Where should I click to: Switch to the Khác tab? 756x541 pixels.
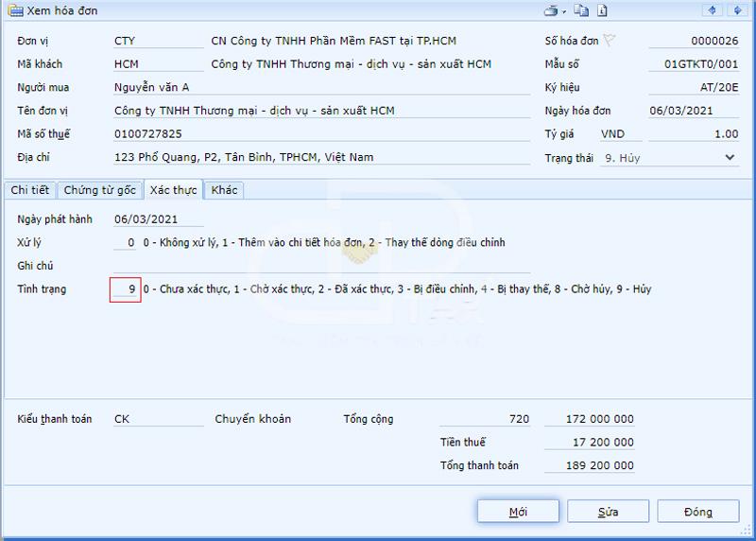(x=224, y=190)
